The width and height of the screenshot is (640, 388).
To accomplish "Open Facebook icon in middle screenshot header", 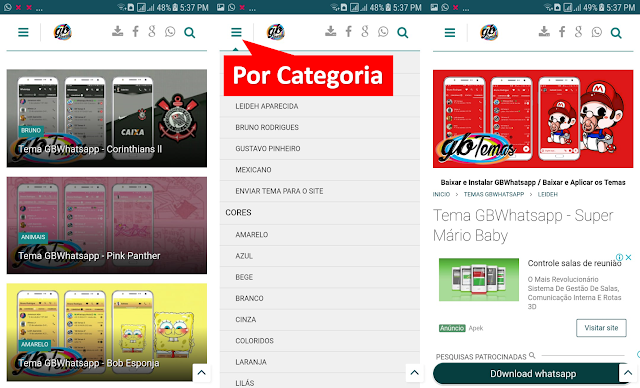I will click(x=349, y=31).
